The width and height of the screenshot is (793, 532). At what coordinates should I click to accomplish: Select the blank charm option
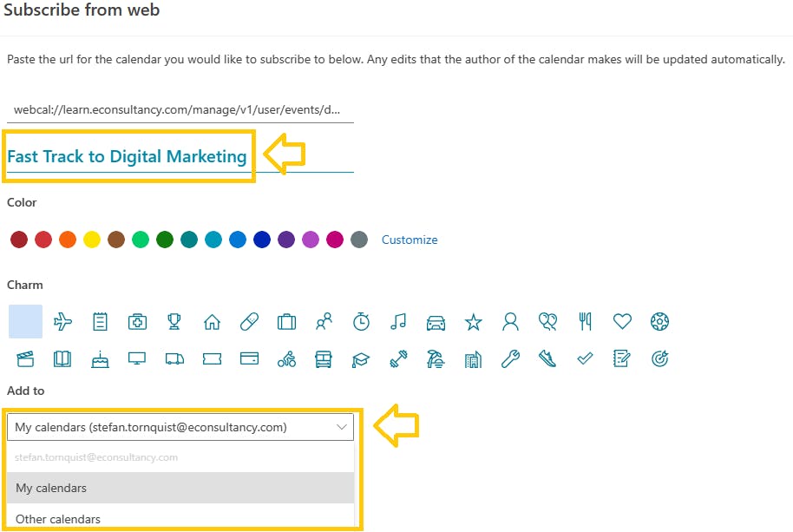25,321
